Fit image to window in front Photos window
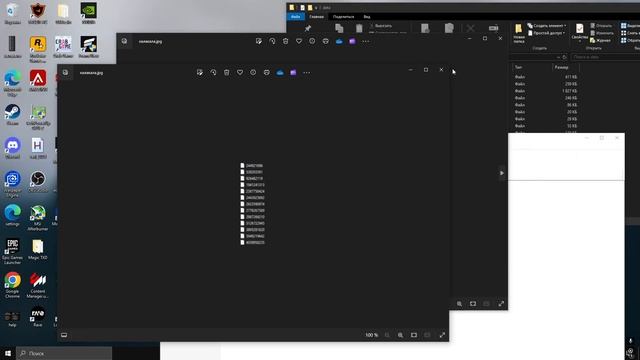Viewport: 640px width, 360px height. tap(414, 335)
